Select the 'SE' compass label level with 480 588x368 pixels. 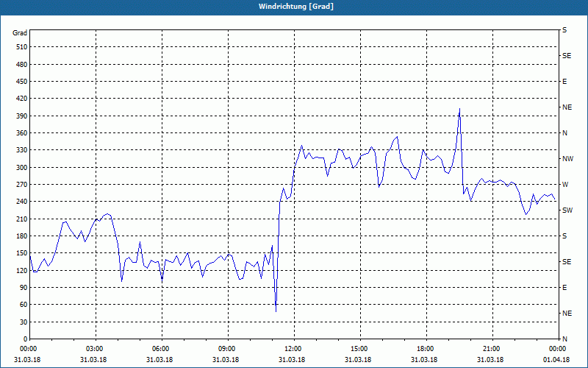pyautogui.click(x=567, y=56)
